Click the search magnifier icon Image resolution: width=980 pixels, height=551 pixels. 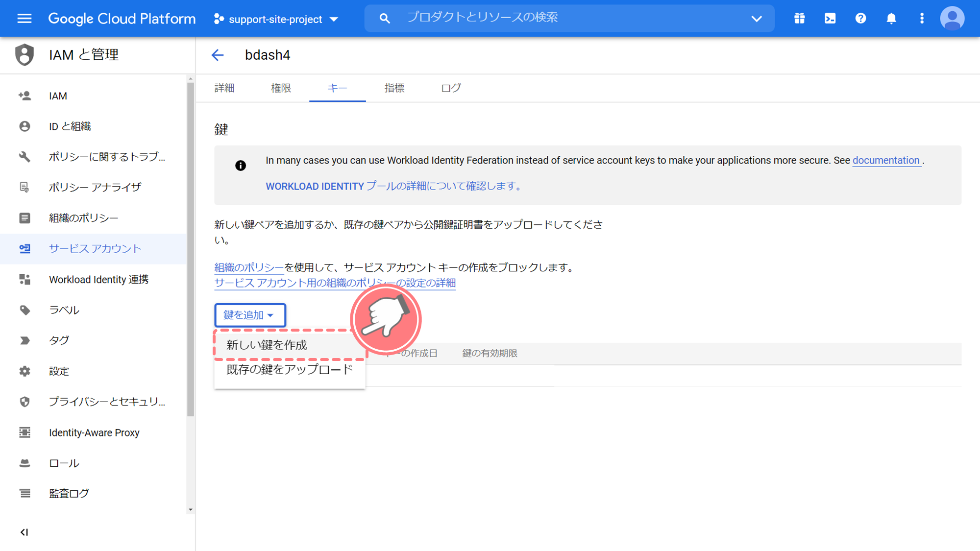click(385, 19)
